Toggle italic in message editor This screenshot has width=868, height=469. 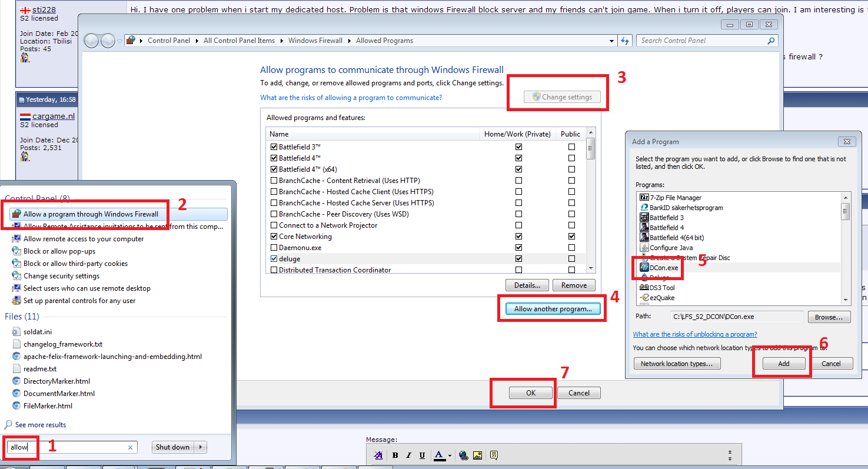point(408,455)
